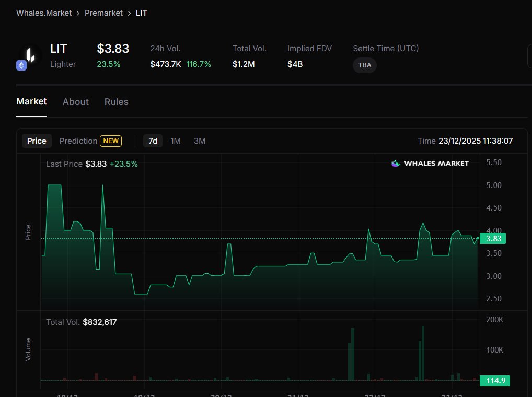The image size is (532, 397).
Task: Click the 3.83 current price axis tag
Action: [x=493, y=239]
